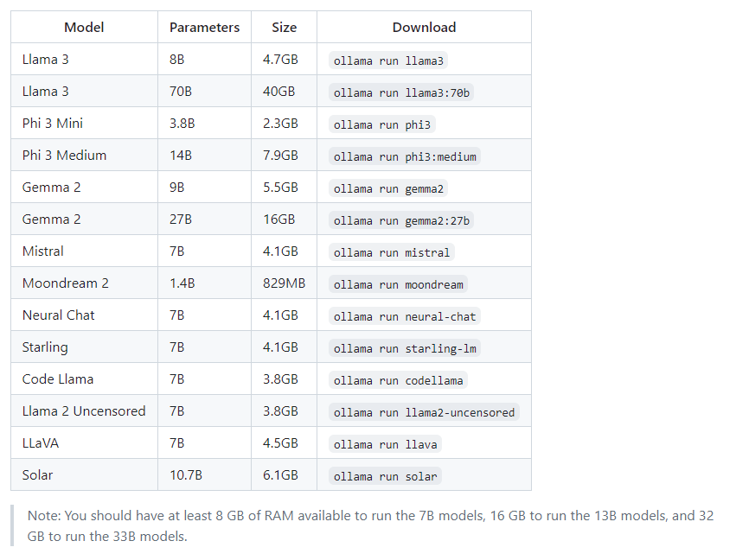Select the 'ollama run phi3:medium' code
Screen dimensions: 736x560
[405, 156]
